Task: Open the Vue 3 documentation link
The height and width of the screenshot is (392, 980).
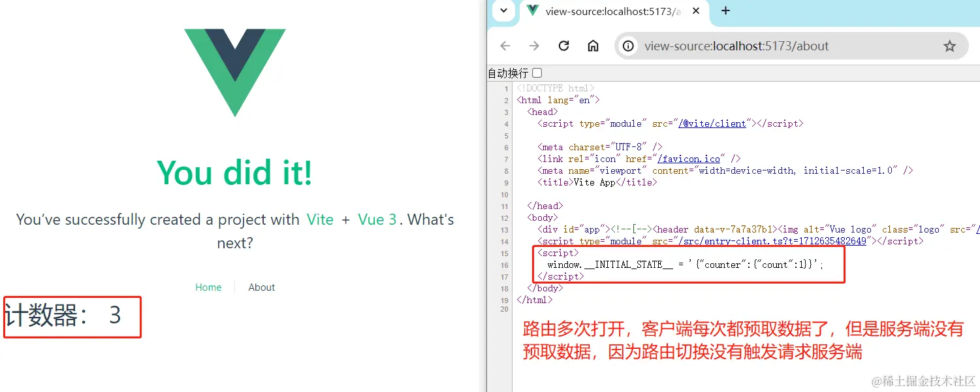Action: pos(377,220)
